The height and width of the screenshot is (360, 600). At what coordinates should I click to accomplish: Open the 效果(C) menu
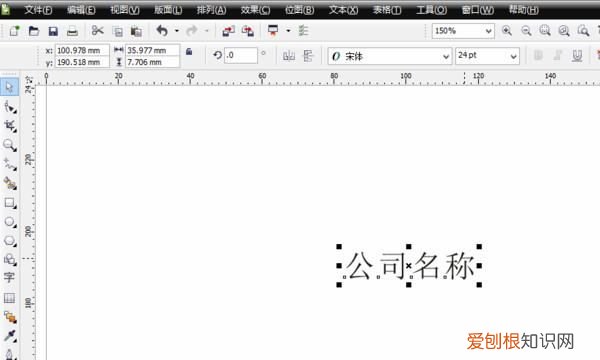pyautogui.click(x=255, y=10)
